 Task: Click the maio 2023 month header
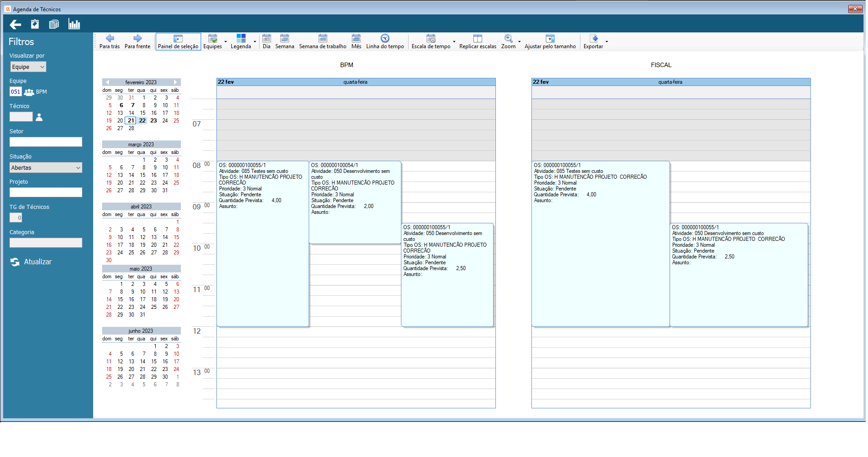tap(141, 269)
